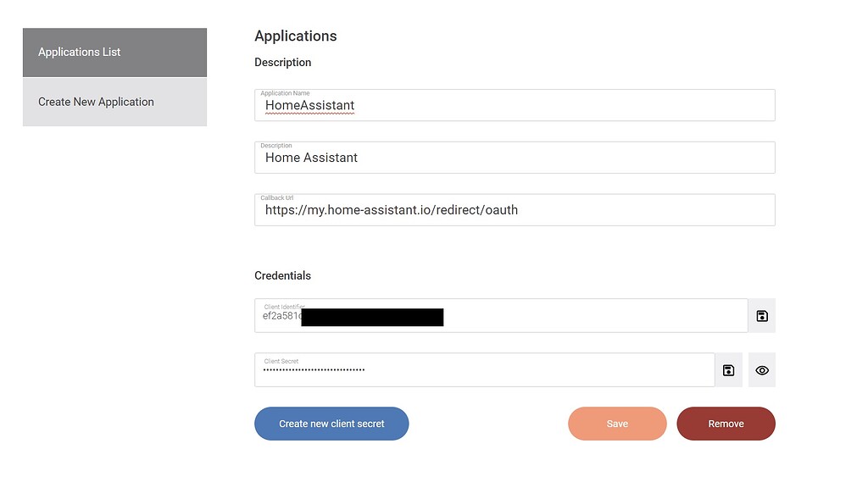
Task: Remove the HomeAssistant application
Action: coord(726,423)
